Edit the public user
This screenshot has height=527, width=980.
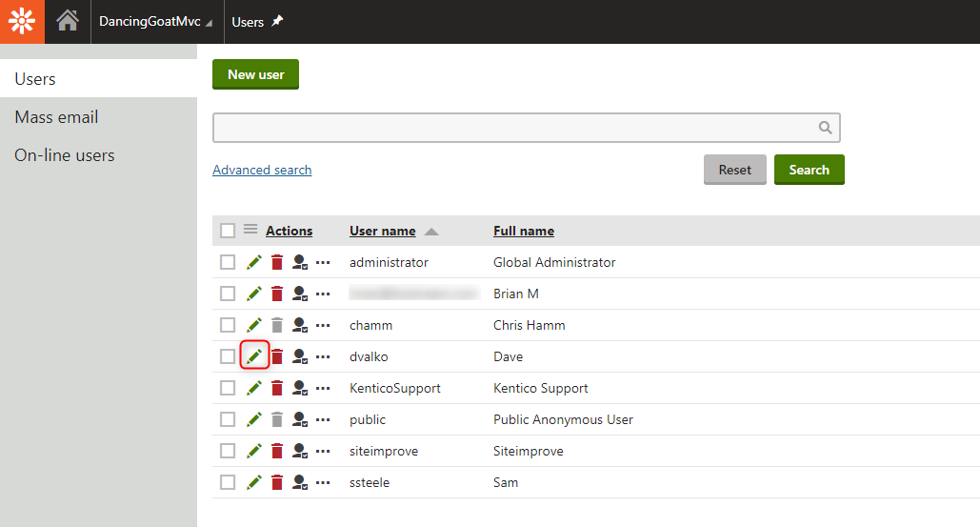253,419
